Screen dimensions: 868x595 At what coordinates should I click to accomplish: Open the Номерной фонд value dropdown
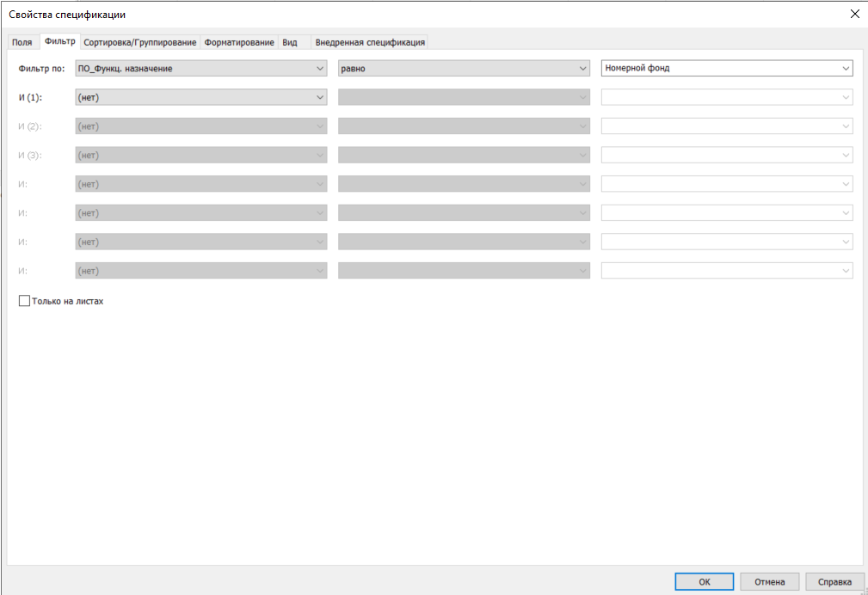(845, 68)
